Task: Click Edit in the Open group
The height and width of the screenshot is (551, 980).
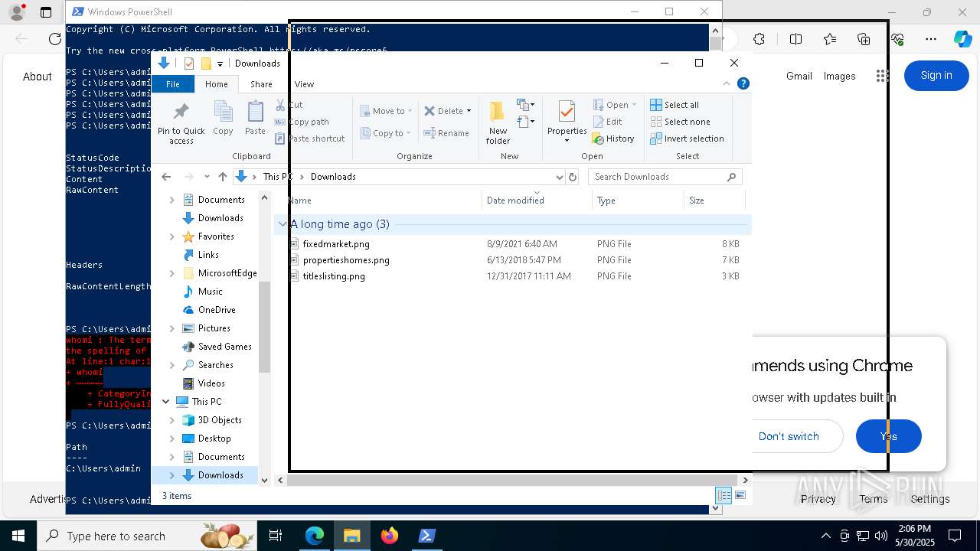Action: click(607, 122)
